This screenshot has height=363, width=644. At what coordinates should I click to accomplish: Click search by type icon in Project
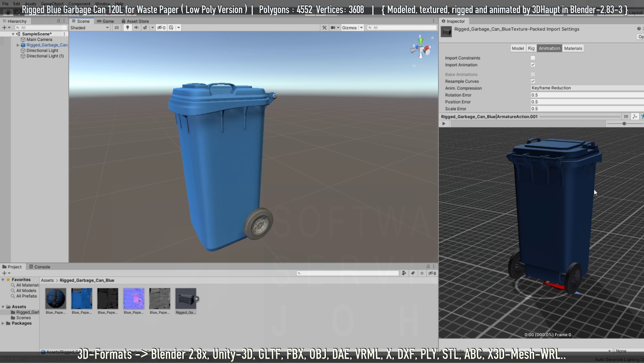(404, 273)
